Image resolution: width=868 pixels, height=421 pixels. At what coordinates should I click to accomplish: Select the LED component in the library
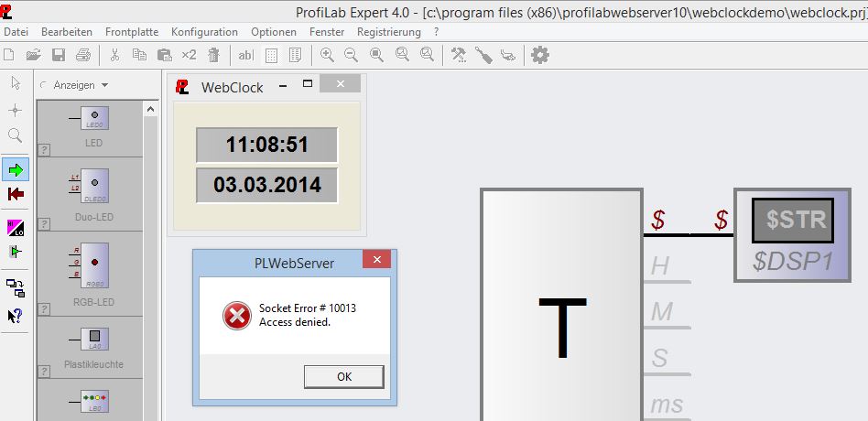tap(90, 129)
